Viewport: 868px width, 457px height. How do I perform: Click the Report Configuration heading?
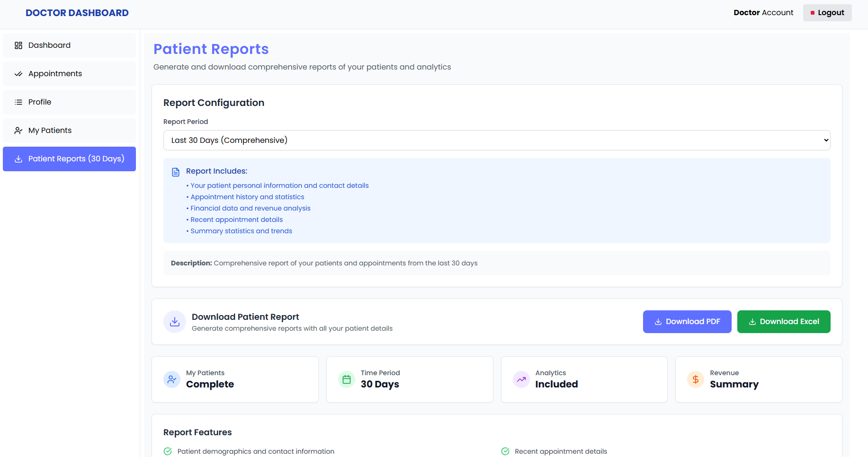click(x=214, y=103)
